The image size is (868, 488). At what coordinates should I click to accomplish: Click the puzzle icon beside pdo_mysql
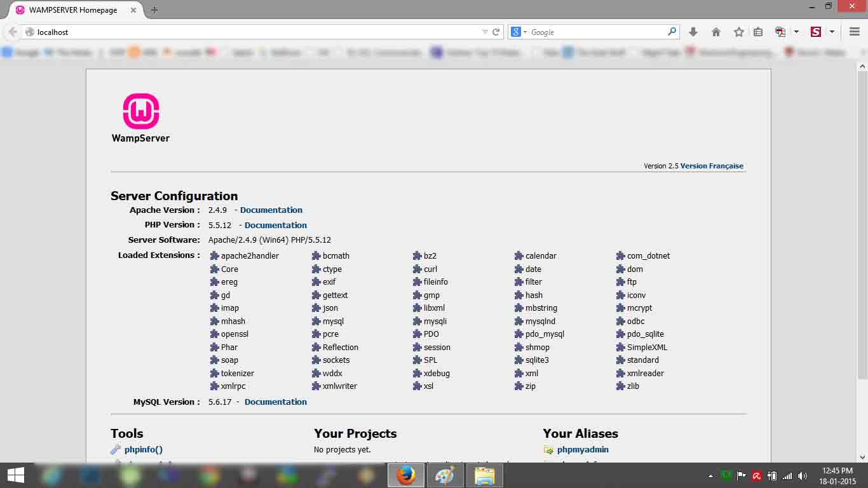pos(519,334)
